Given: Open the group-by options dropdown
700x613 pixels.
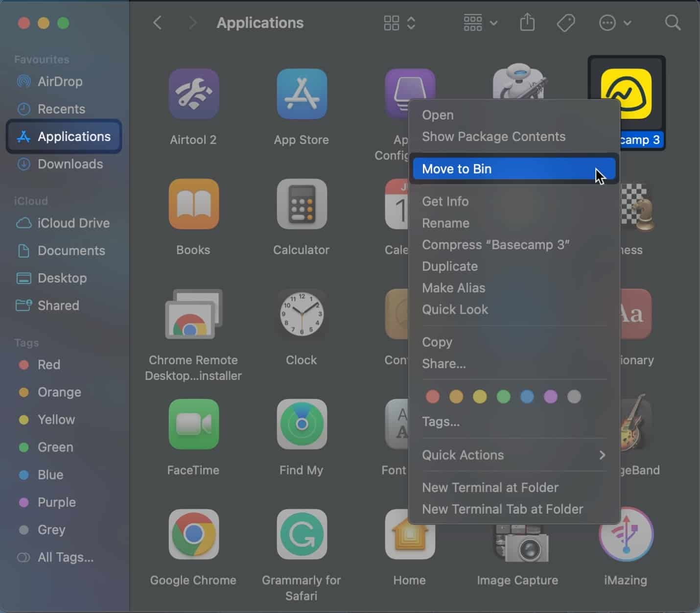Looking at the screenshot, I should (x=480, y=23).
